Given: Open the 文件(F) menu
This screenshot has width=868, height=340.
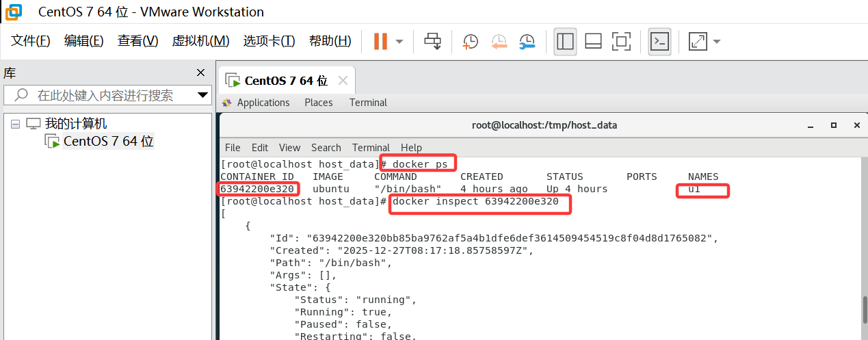Looking at the screenshot, I should click(x=31, y=41).
